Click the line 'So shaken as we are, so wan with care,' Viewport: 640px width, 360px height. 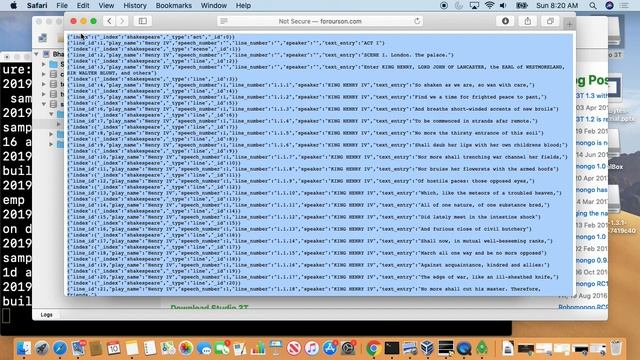[301, 85]
